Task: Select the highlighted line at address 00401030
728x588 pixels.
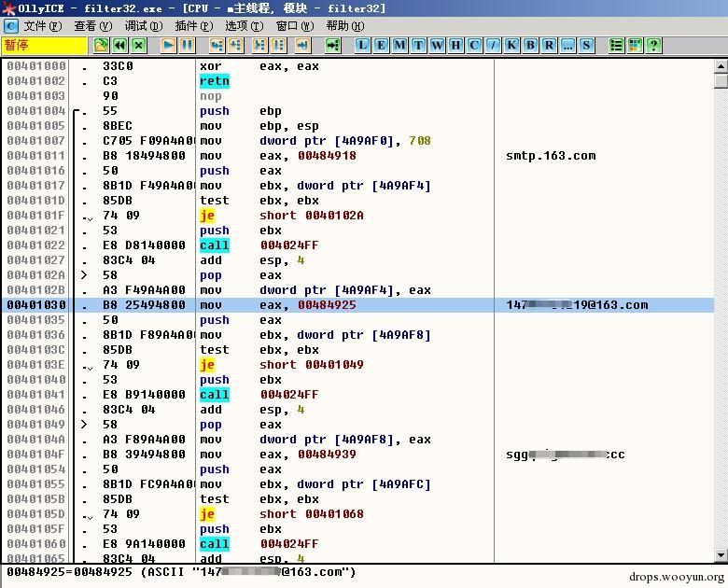Action: (357, 305)
